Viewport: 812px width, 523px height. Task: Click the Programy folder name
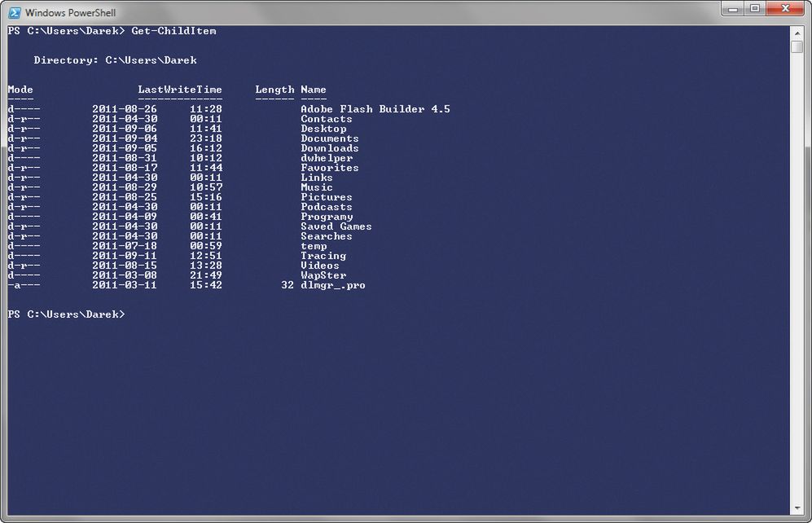click(327, 217)
